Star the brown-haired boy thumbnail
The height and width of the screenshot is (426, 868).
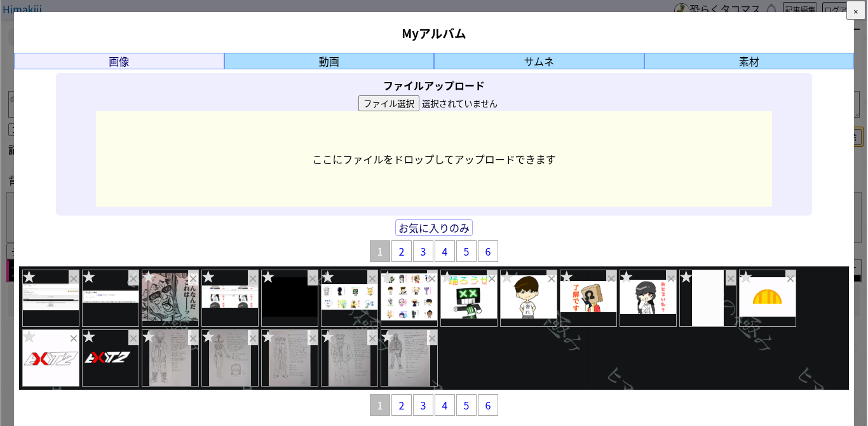click(x=507, y=277)
